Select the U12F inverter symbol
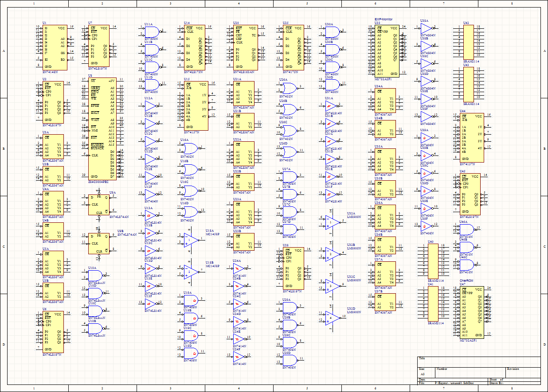 tap(151, 194)
